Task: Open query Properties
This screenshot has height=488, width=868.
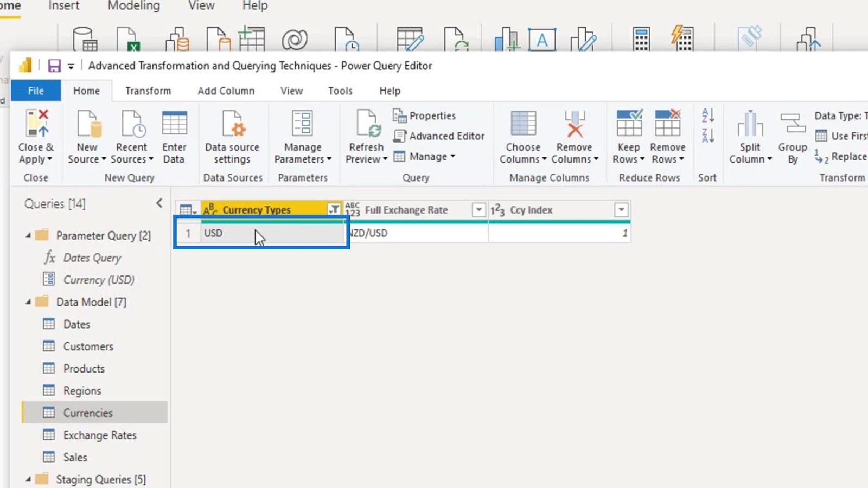Action: click(424, 115)
